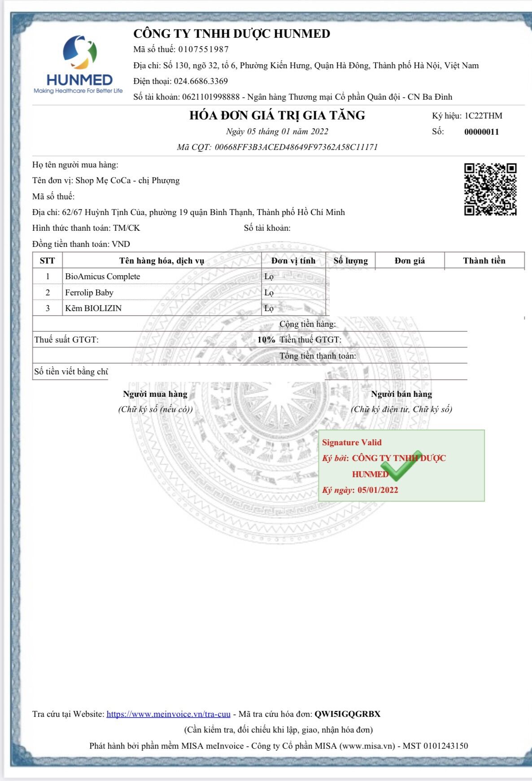This screenshot has width=532, height=781.
Task: Click the 'Người bán hàng' signature heading
Action: click(401, 394)
